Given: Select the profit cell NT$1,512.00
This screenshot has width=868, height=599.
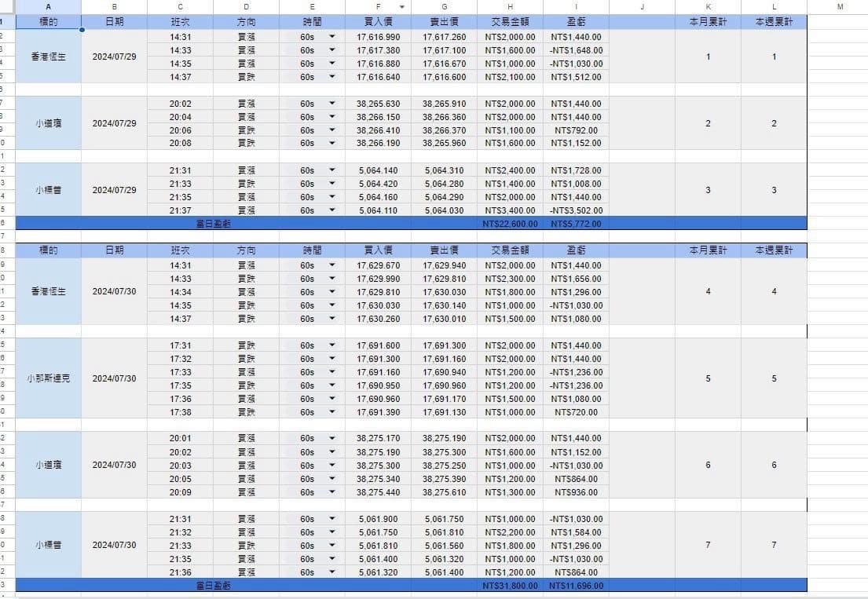Looking at the screenshot, I should (577, 77).
